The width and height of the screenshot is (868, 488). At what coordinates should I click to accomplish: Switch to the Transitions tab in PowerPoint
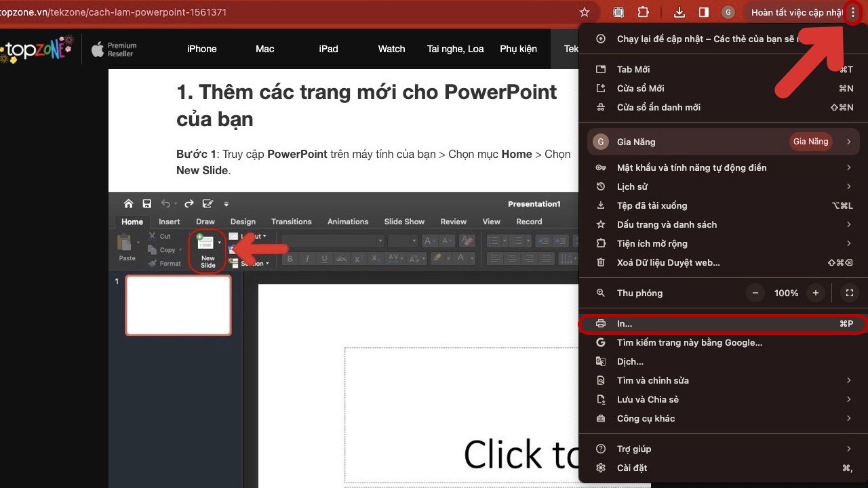pyautogui.click(x=292, y=222)
